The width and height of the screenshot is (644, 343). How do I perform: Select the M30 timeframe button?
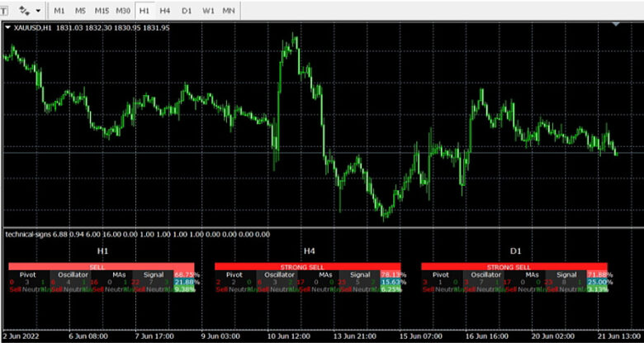point(123,11)
